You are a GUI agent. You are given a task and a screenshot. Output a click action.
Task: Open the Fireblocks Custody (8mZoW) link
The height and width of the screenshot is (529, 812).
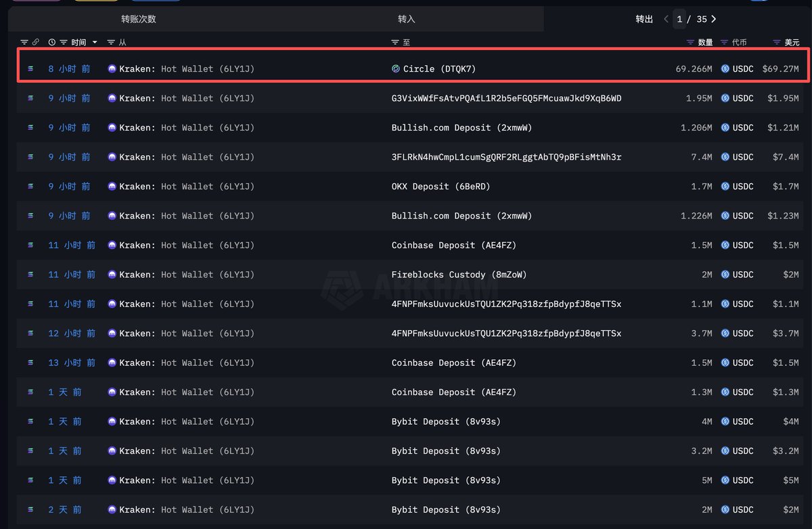coord(459,275)
